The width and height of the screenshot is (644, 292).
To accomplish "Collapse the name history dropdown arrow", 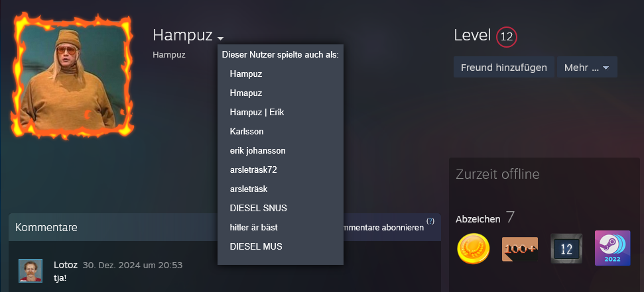I will tap(220, 38).
